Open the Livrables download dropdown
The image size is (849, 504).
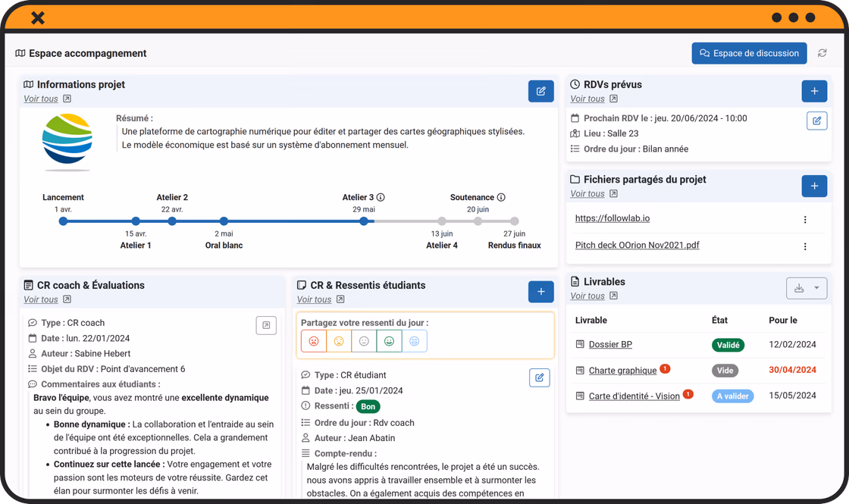pyautogui.click(x=807, y=288)
